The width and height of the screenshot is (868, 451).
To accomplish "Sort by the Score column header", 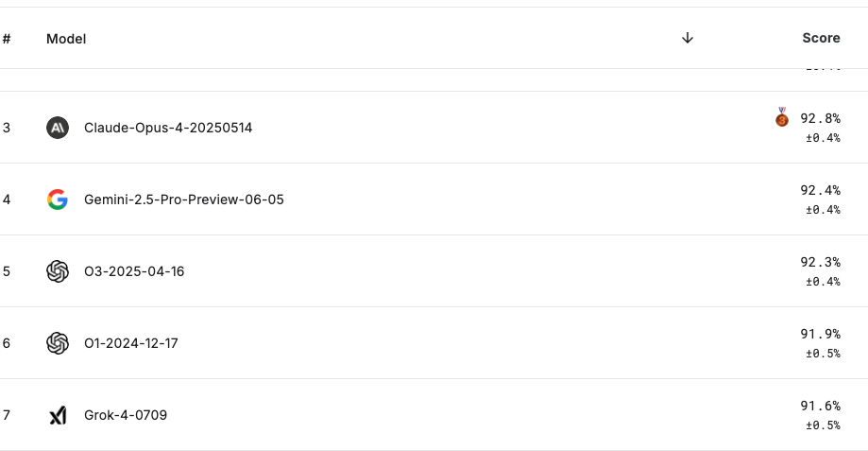I will tap(821, 38).
